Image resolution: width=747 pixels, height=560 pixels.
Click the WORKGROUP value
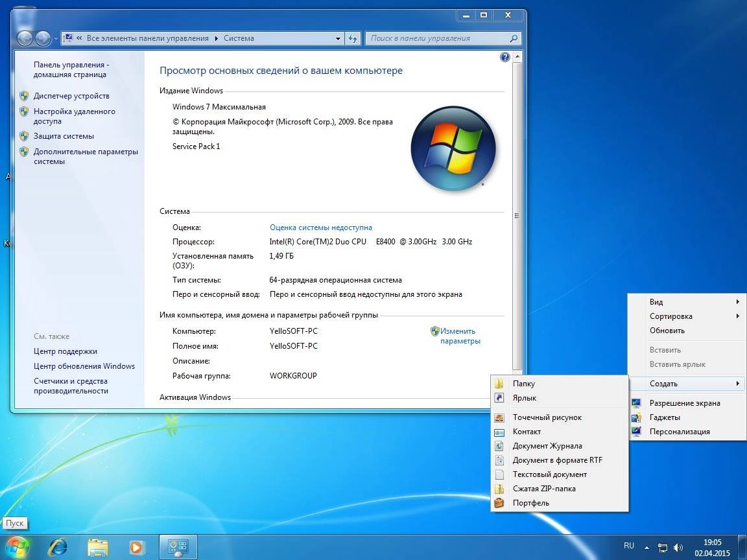coord(293,376)
